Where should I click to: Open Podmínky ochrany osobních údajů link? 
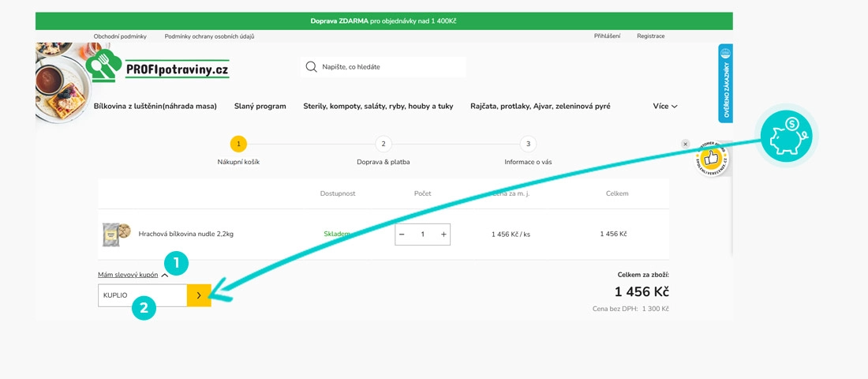[x=209, y=36]
